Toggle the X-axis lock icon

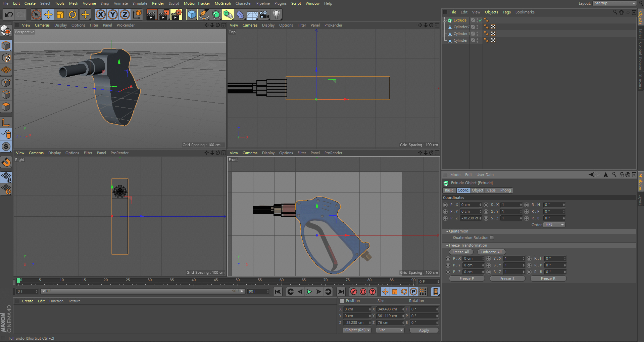(100, 14)
